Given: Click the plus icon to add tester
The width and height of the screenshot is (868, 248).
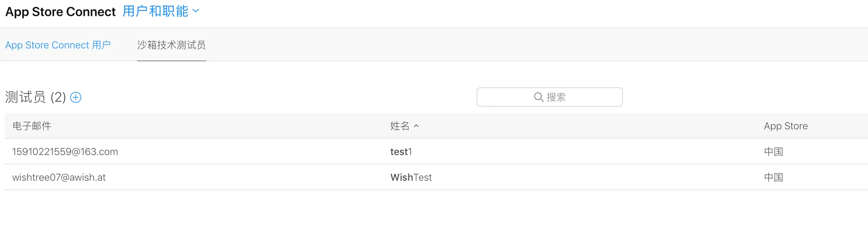Looking at the screenshot, I should [76, 98].
